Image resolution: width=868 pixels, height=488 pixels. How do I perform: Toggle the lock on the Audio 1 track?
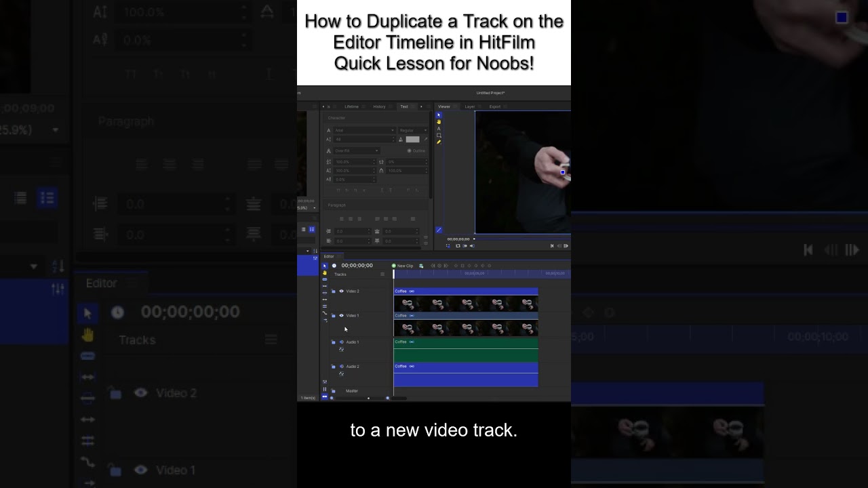point(333,342)
